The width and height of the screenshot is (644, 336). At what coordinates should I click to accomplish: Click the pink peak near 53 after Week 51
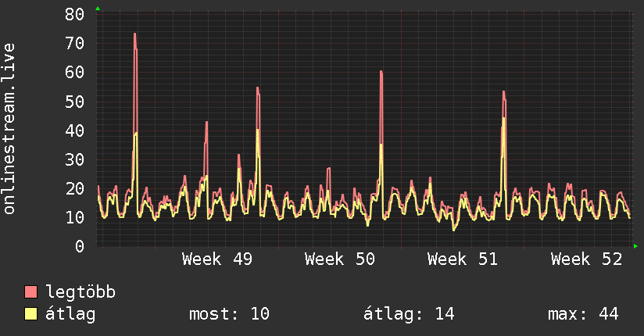tap(504, 92)
